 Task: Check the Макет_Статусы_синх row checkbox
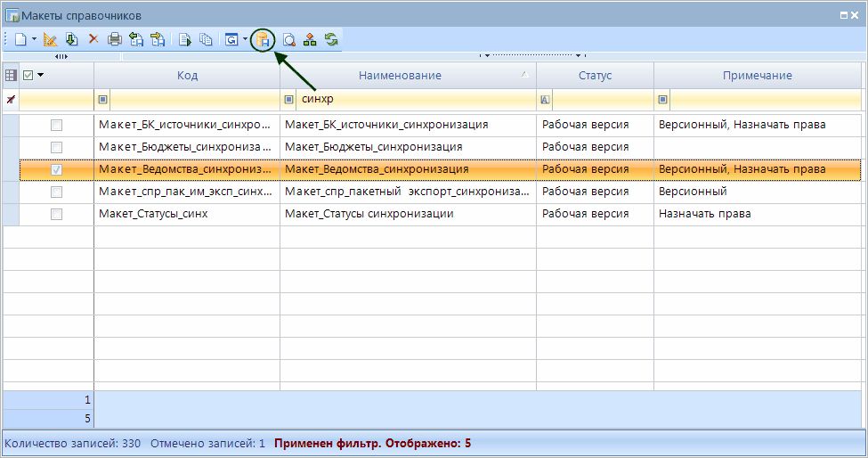point(57,214)
